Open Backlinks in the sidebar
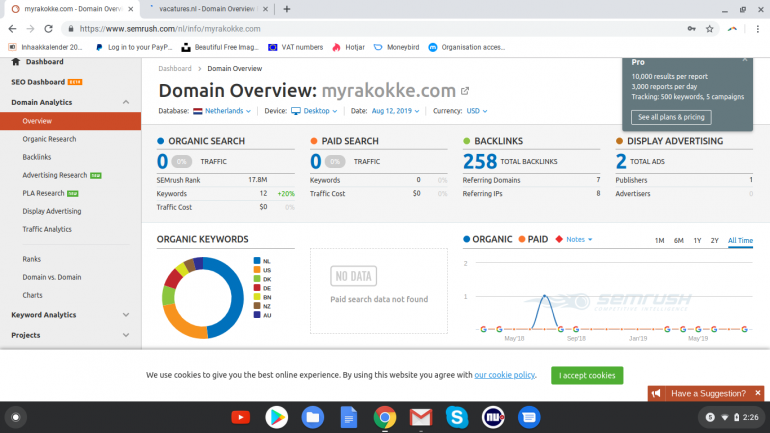 pos(37,157)
